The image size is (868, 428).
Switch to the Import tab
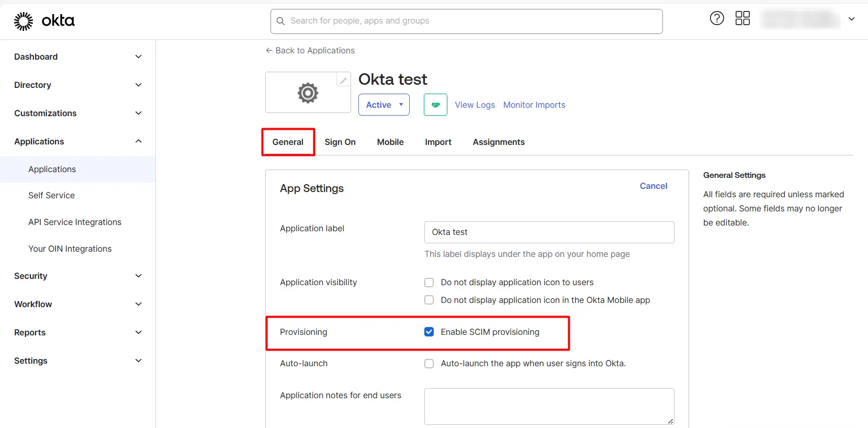click(438, 142)
